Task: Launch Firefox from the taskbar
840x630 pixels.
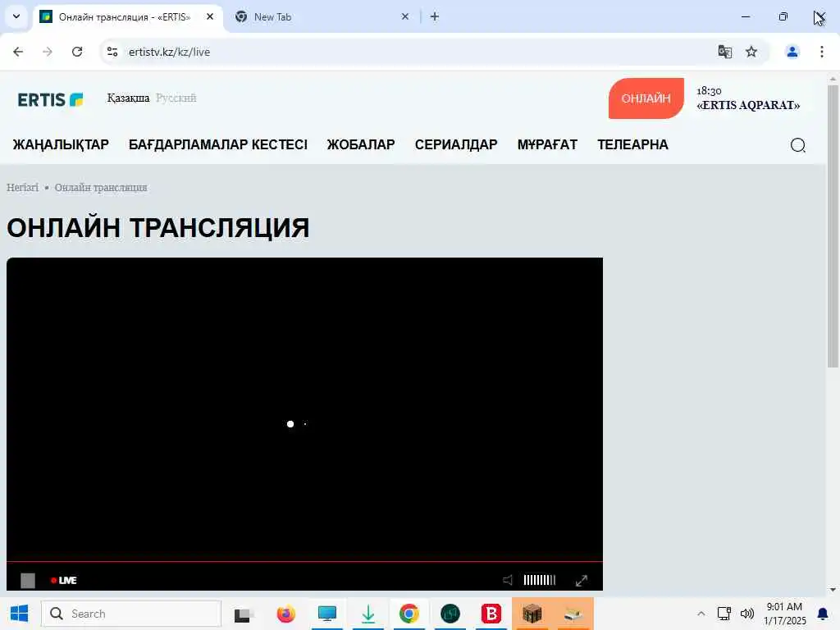Action: tap(286, 614)
